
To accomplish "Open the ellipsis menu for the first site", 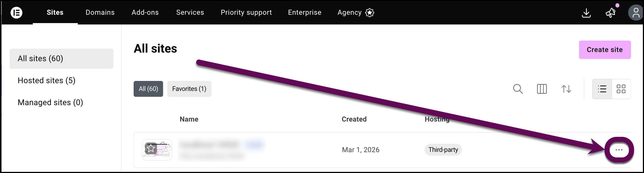I will point(619,150).
